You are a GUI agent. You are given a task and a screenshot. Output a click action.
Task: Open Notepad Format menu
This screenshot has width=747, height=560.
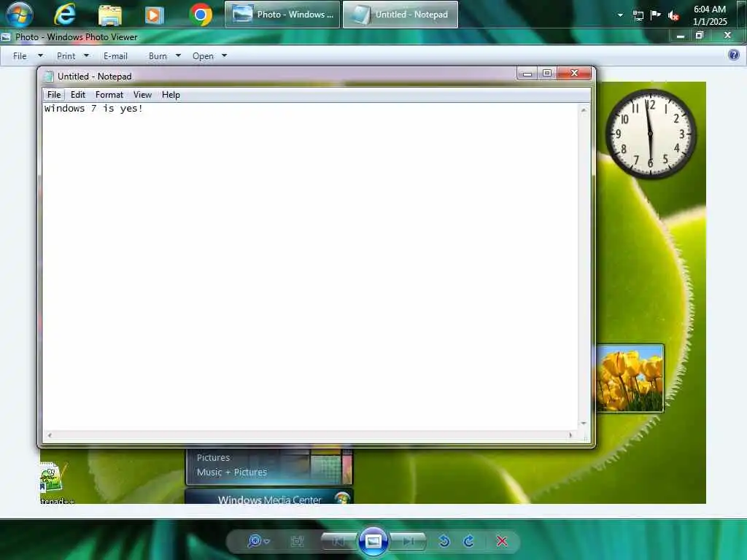click(x=109, y=95)
